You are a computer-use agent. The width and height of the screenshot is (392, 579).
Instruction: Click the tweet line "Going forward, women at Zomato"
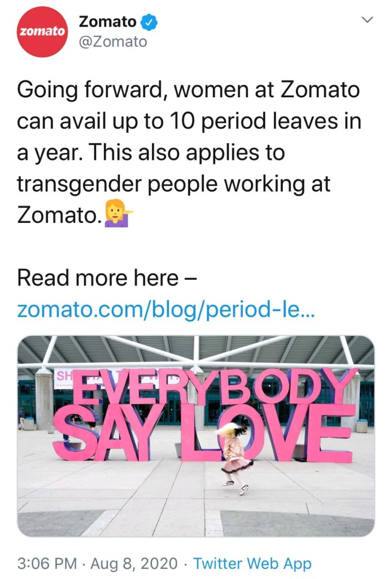188,90
